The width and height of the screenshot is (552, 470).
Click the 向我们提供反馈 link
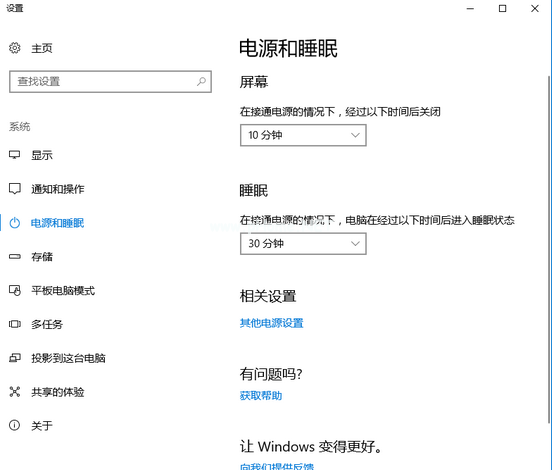[277, 466]
